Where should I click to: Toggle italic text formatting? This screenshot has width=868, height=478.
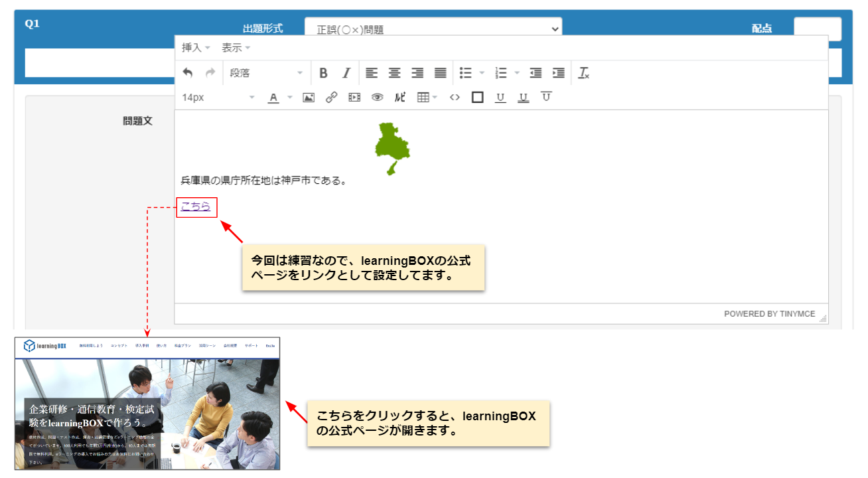pyautogui.click(x=346, y=73)
